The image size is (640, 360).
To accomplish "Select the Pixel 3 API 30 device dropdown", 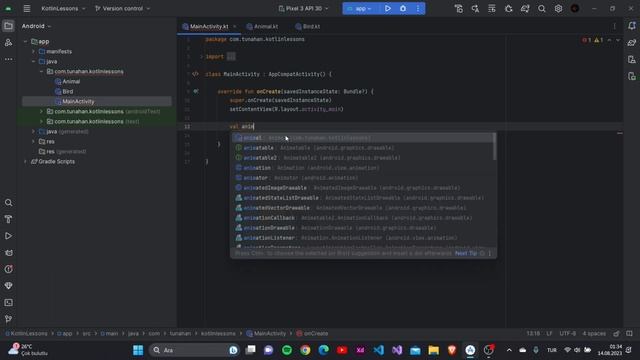I will pyautogui.click(x=303, y=9).
